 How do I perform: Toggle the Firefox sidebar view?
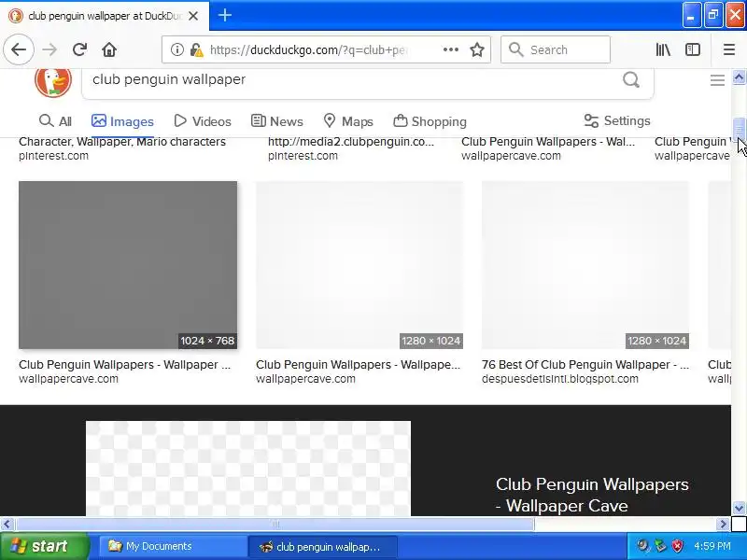click(693, 49)
